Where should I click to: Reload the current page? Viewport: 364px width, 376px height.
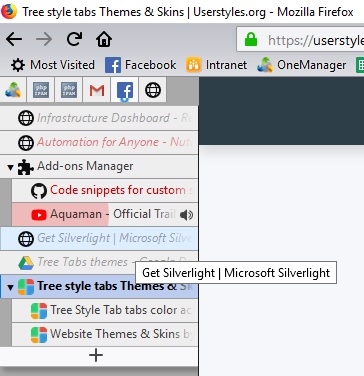(x=74, y=39)
